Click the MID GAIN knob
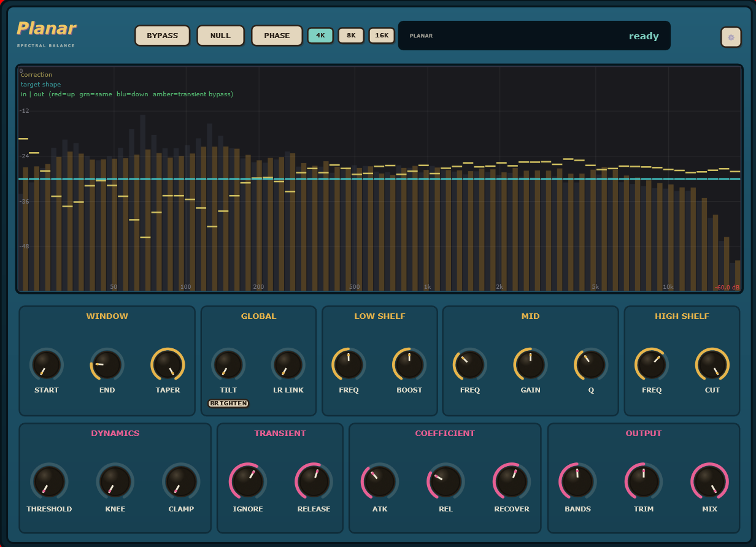756x547 pixels. point(530,365)
